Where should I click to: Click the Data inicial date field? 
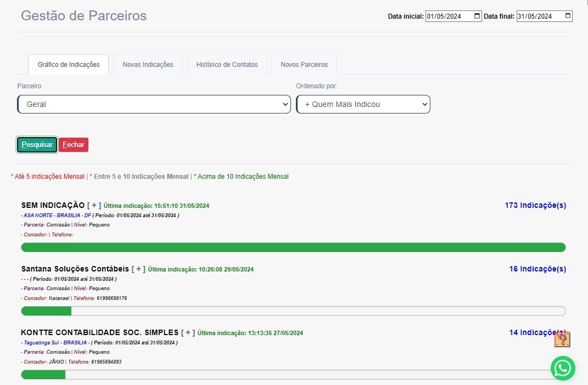point(447,16)
